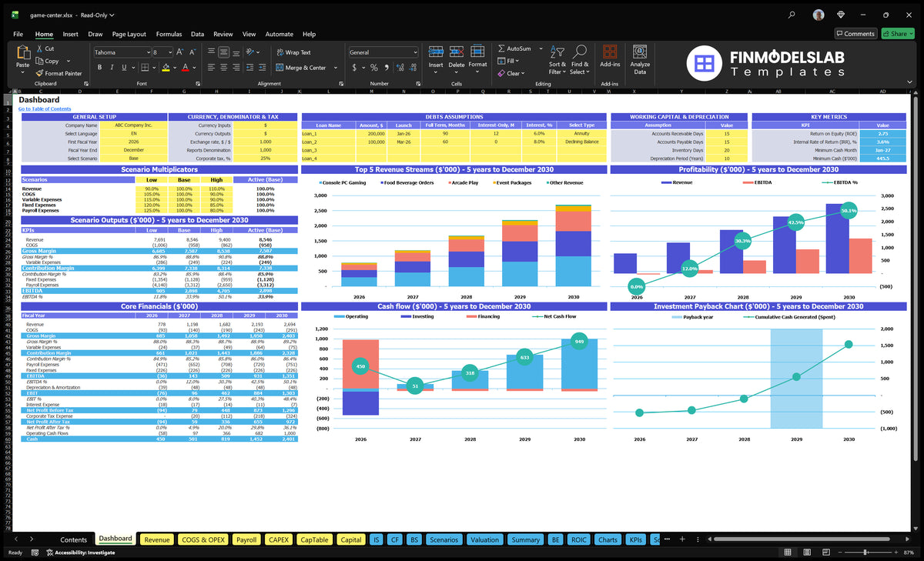Adjust the zoom slider in status bar
The width and height of the screenshot is (924, 561).
click(x=865, y=552)
